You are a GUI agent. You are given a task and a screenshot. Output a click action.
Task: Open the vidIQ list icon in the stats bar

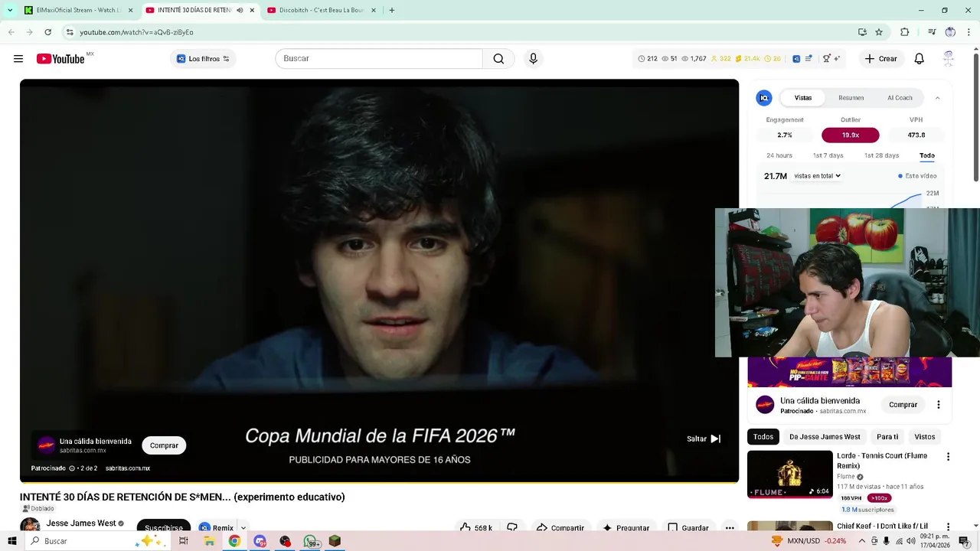pos(808,59)
